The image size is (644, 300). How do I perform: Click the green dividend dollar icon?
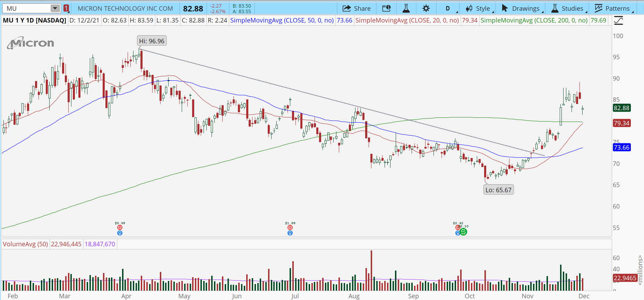[463, 232]
